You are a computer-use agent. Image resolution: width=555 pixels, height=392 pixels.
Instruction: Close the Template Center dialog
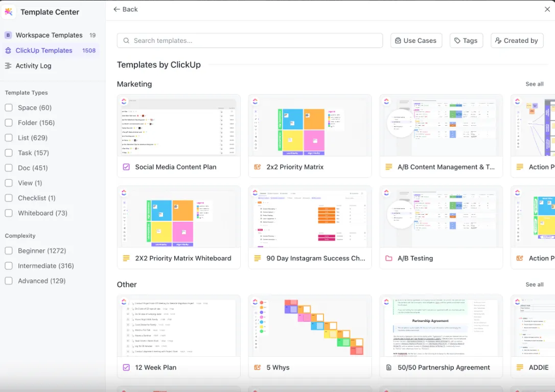click(547, 9)
